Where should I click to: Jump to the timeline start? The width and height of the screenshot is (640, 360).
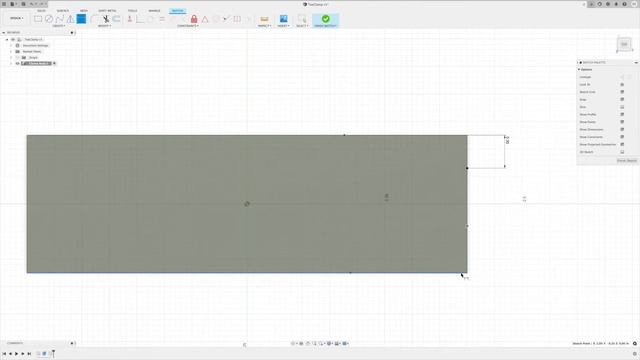coord(4,354)
